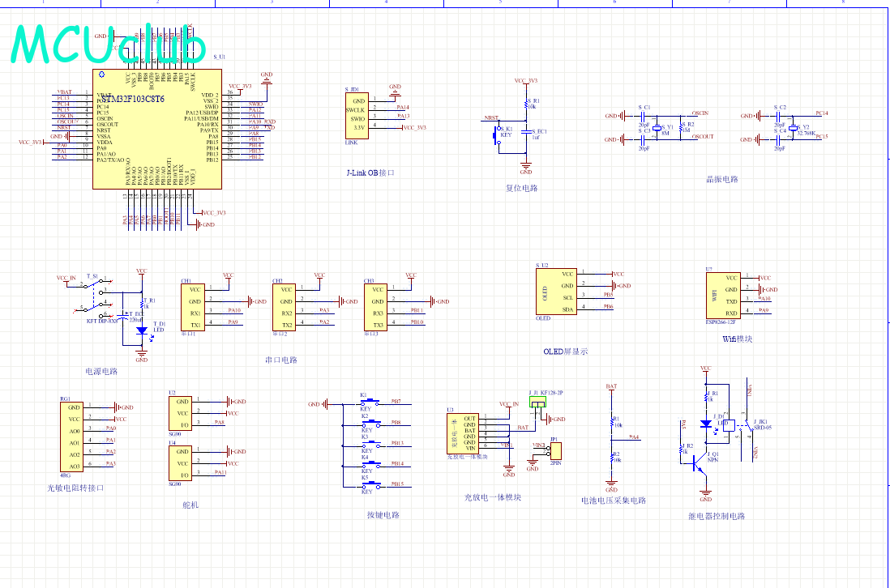Click the CH1 serial port connector

click(x=194, y=306)
